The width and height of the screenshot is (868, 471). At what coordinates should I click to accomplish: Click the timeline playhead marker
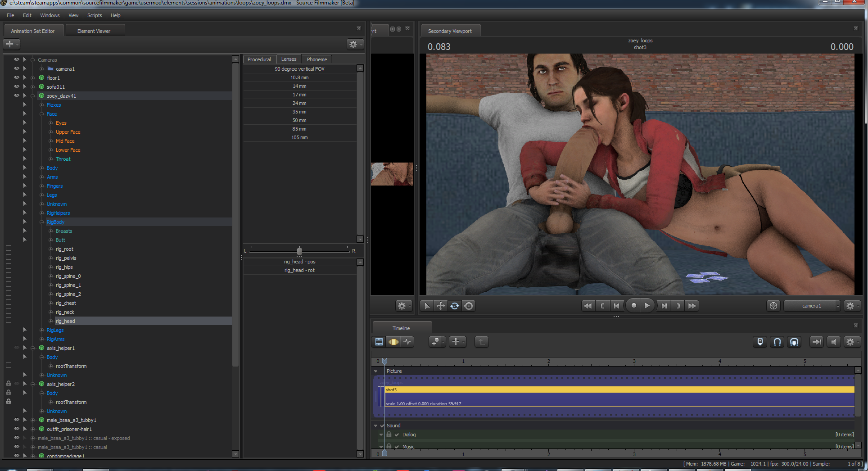pos(384,361)
